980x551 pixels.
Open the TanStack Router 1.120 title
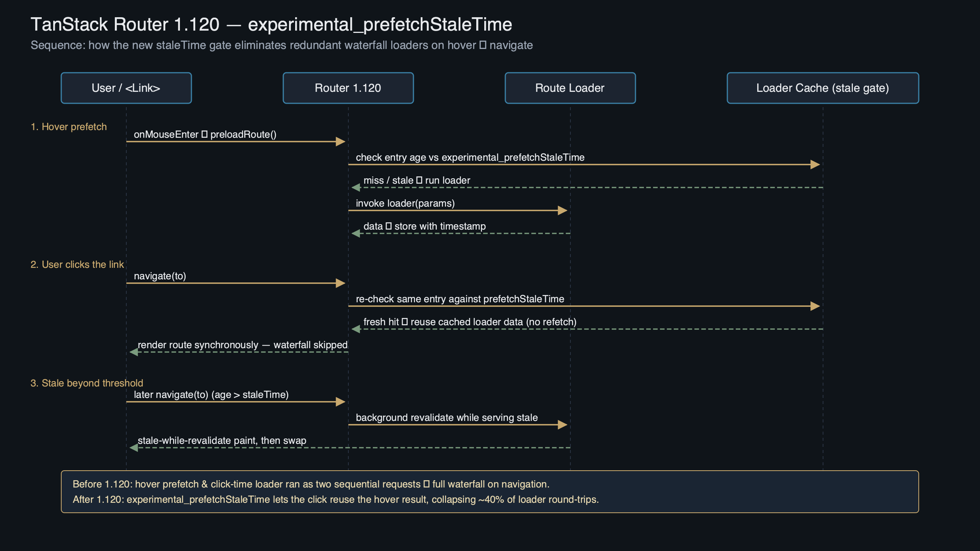point(272,24)
